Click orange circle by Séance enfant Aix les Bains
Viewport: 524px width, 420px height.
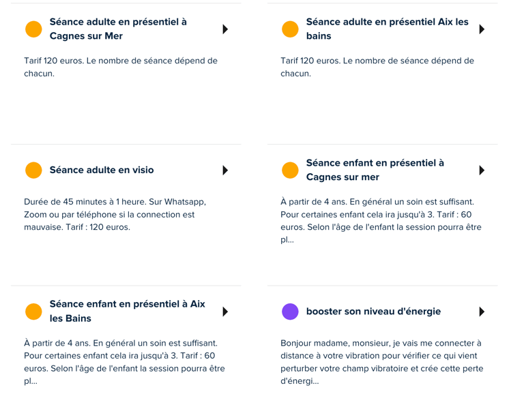pyautogui.click(x=33, y=312)
